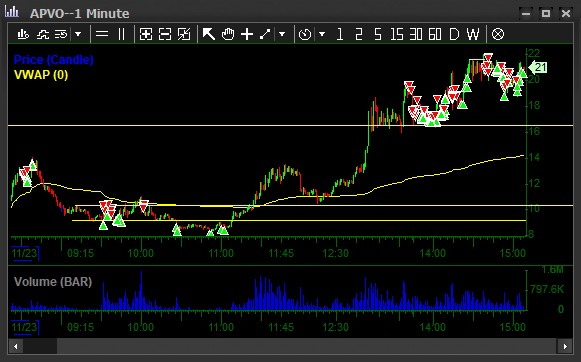Image resolution: width=581 pixels, height=362 pixels.
Task: Click the scrollbar left arrow
Action: pos(16,346)
